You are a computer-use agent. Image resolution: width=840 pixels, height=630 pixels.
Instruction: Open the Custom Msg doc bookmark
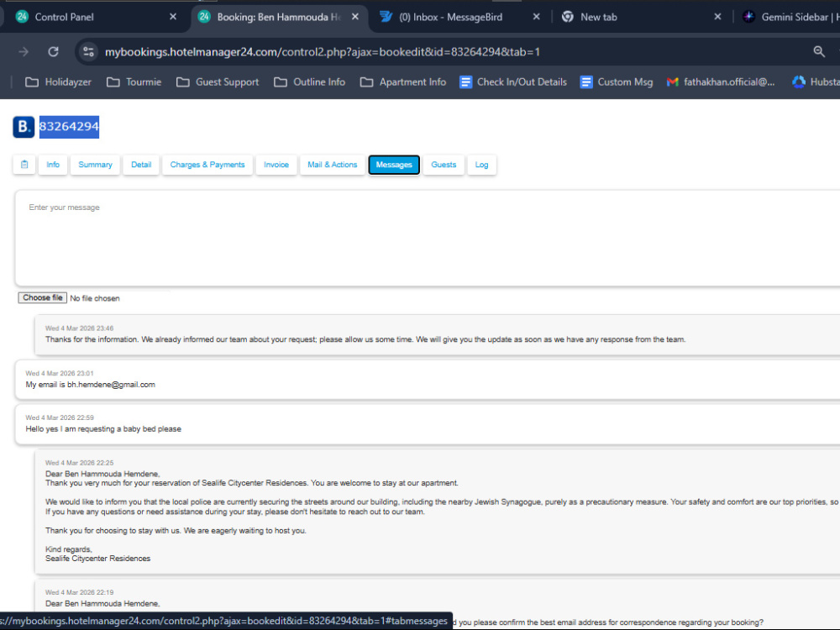click(617, 82)
